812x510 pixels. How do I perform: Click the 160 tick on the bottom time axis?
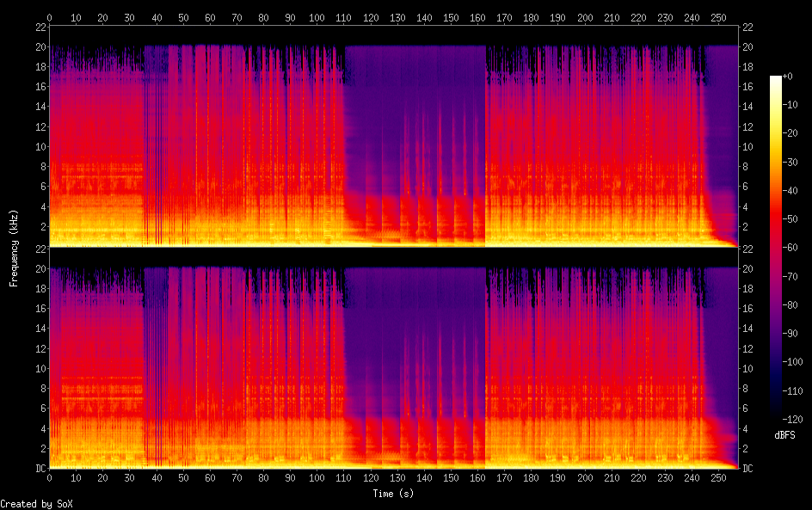point(477,478)
